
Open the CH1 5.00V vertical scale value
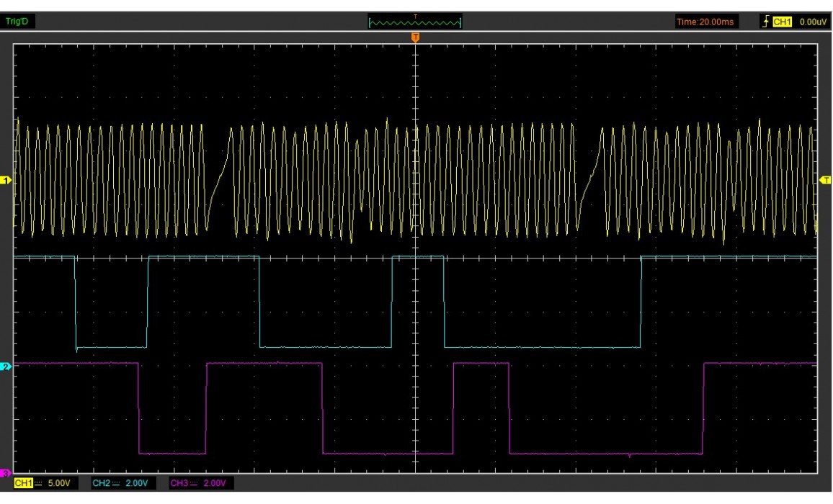click(x=60, y=483)
